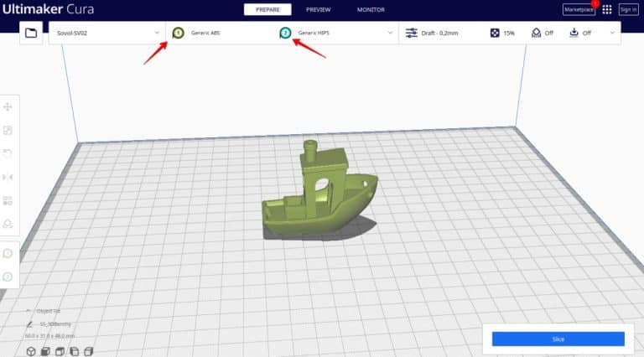Open Draft 0.2mm print profile settings
The image size is (644, 357).
(432, 33)
